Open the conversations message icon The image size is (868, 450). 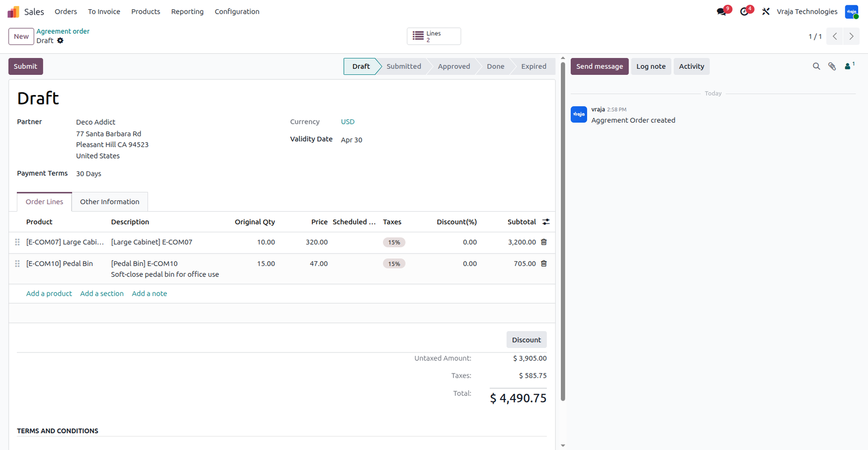click(x=722, y=11)
